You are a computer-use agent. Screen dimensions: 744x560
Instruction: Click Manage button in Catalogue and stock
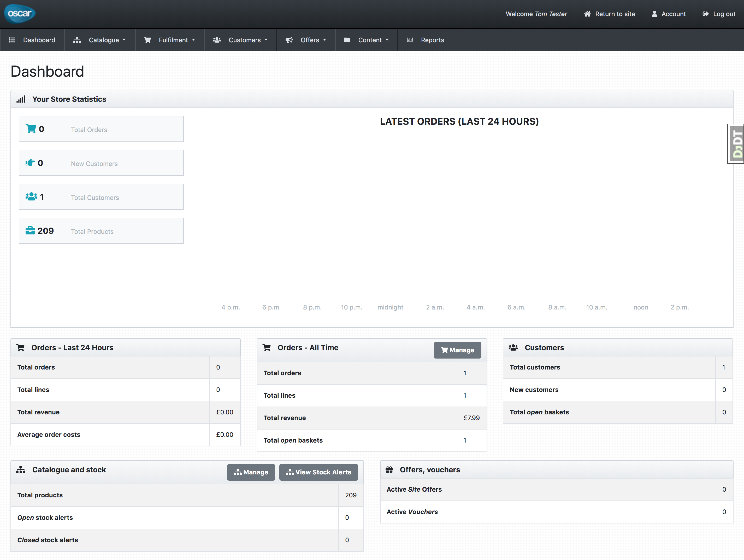pyautogui.click(x=251, y=472)
